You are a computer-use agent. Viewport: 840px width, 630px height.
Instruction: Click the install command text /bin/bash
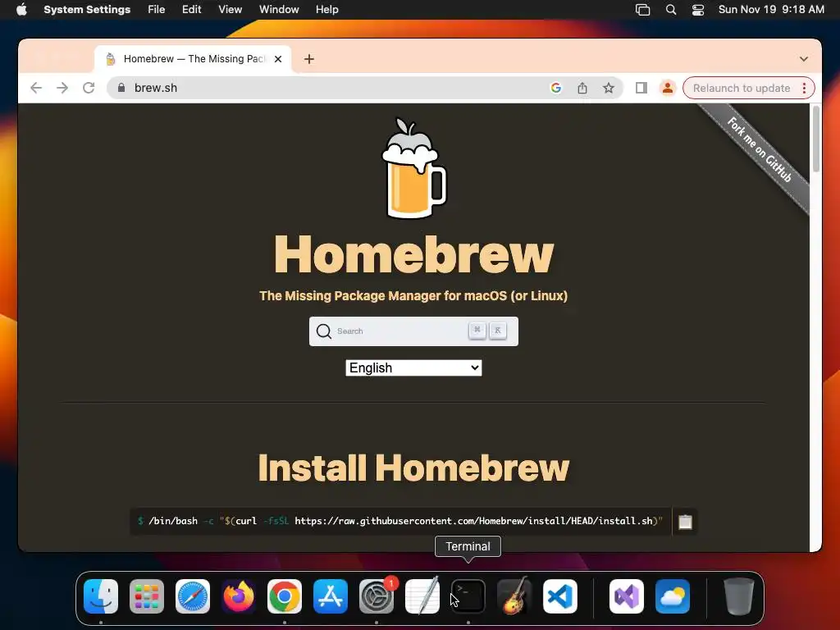172,521
